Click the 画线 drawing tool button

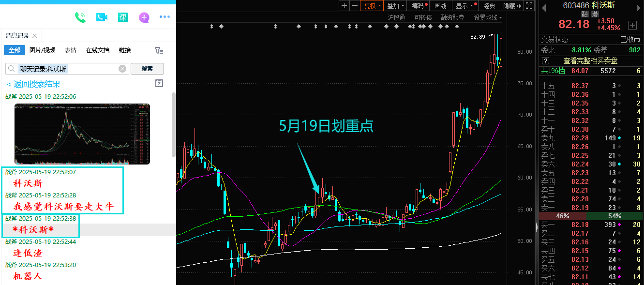click(441, 6)
